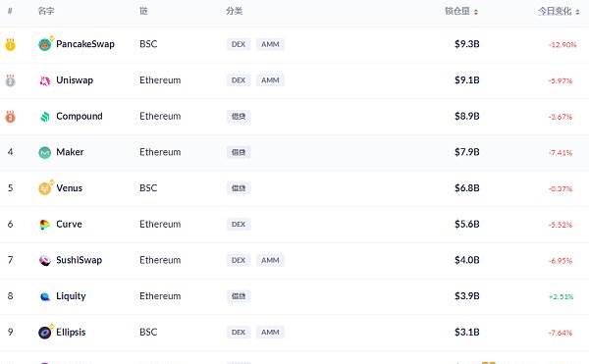Click the Compound green logo icon
The width and height of the screenshot is (589, 364).
[45, 117]
